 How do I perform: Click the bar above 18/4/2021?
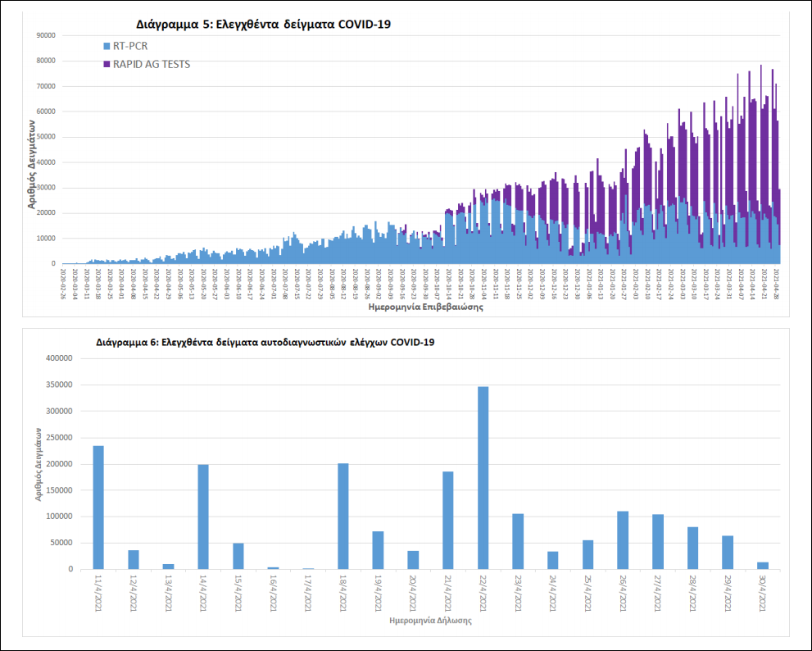(x=343, y=516)
